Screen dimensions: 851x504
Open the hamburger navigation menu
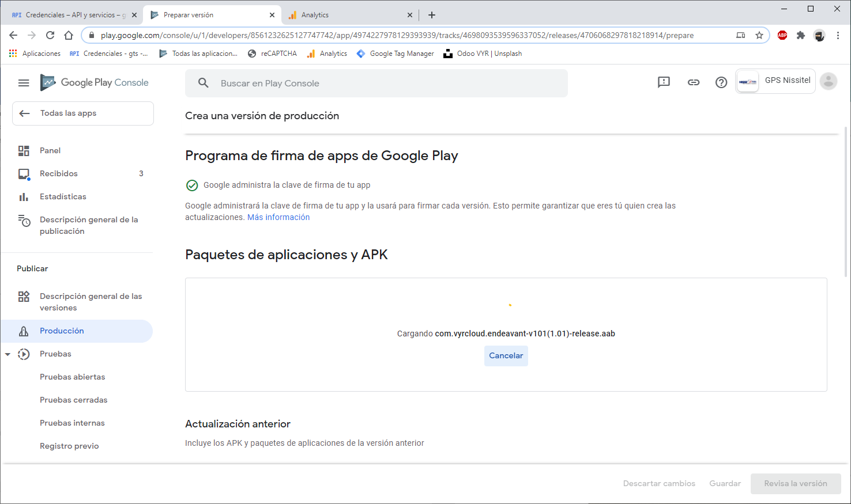[x=24, y=83]
